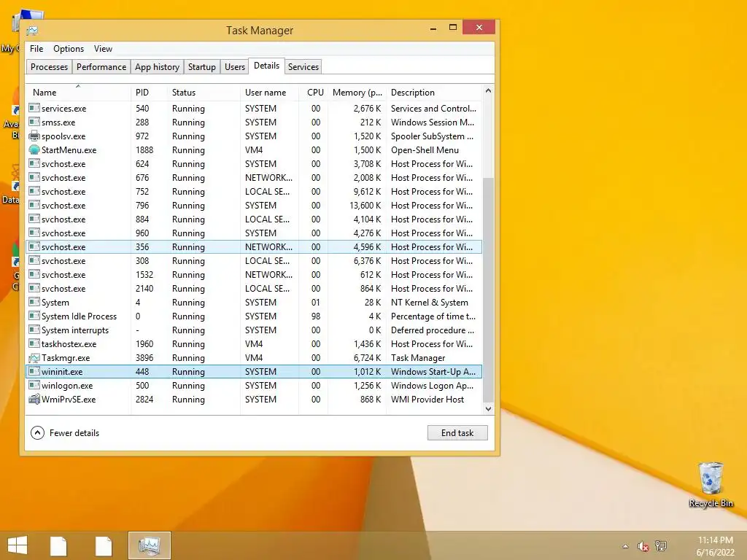Click the wininit.exe process icon
The image size is (747, 560).
click(x=34, y=371)
